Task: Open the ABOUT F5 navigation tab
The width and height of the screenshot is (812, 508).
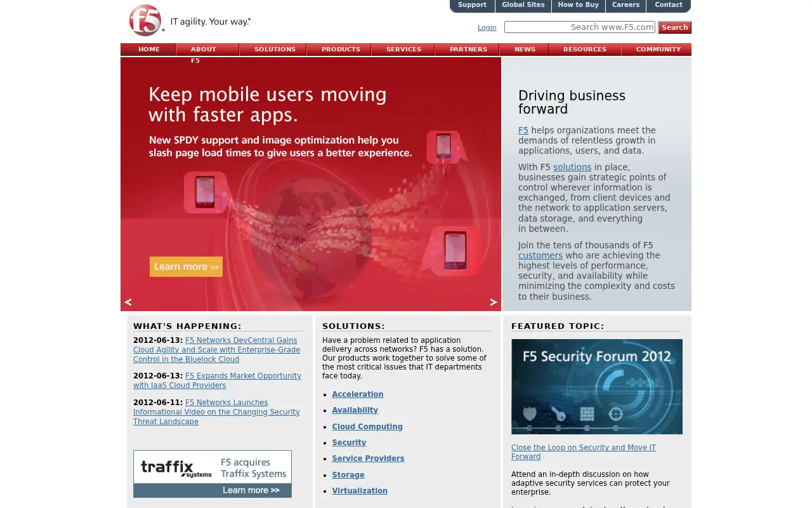Action: tap(207, 50)
